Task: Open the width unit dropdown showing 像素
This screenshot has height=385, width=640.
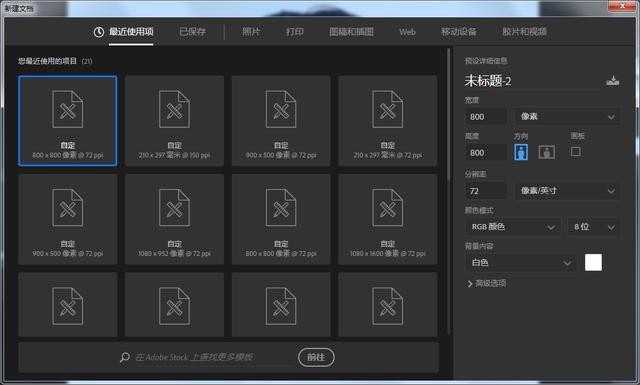Action: click(x=567, y=116)
